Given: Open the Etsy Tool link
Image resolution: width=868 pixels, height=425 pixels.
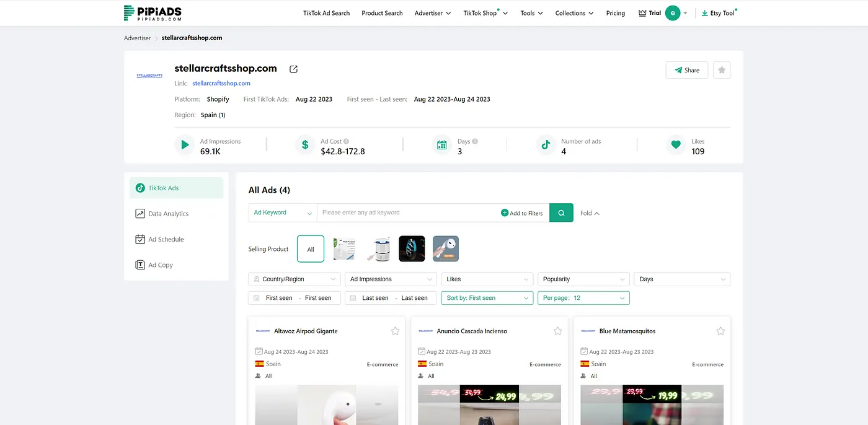Looking at the screenshot, I should 718,13.
